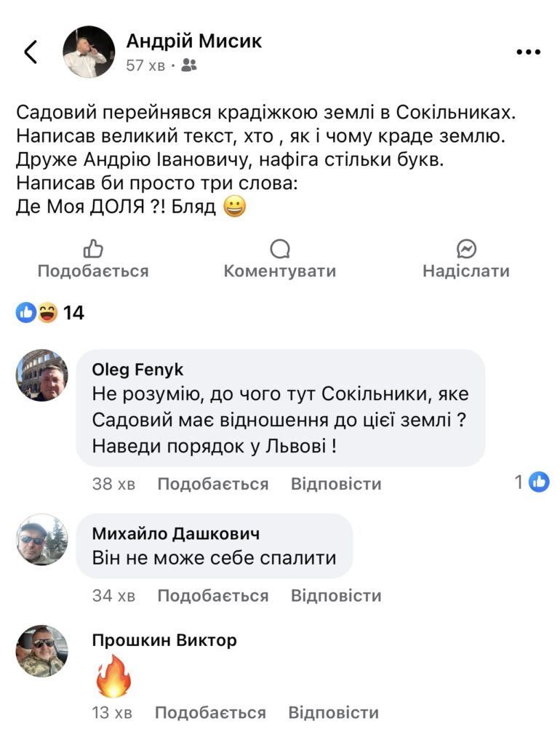Open Oleg Fenyk's profile avatar
Screen dimensions: 560x745
click(42, 375)
